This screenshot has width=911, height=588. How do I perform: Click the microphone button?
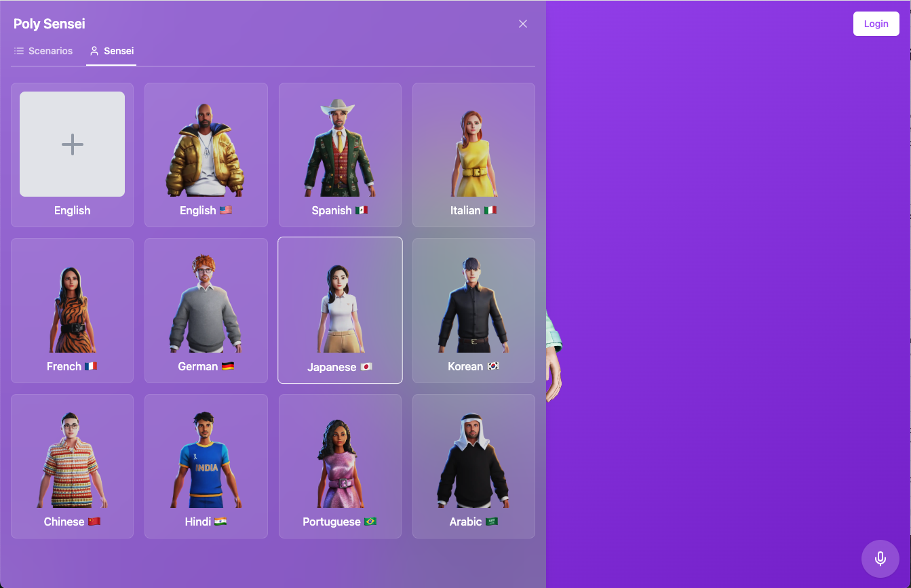(880, 559)
